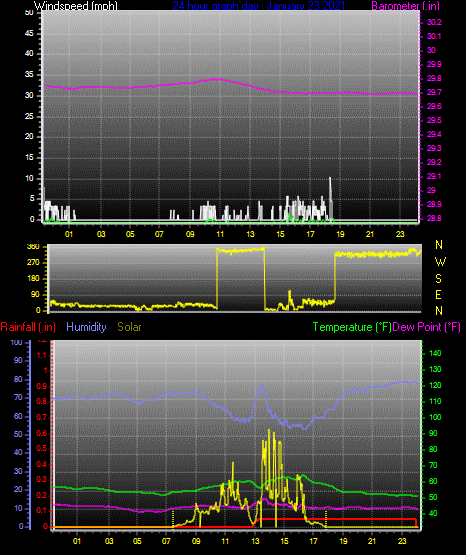Screen dimensions: 466x555
Task: Click the '100' humidity axis value
Action: tap(17, 342)
